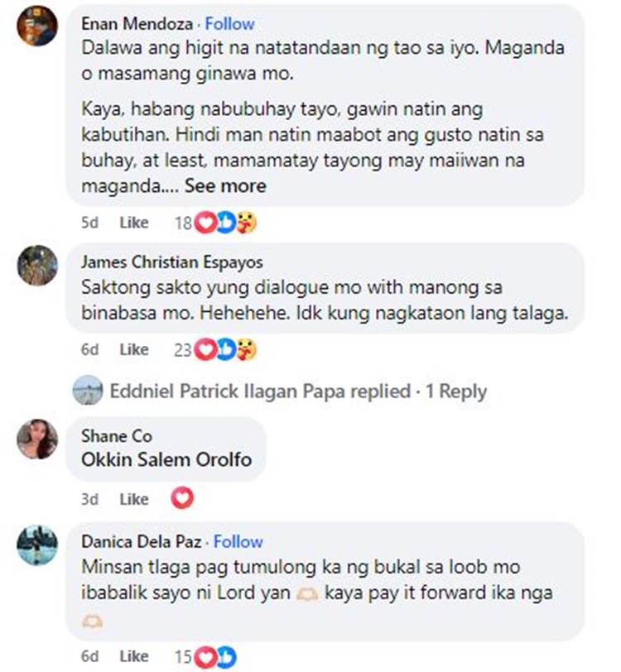The height and width of the screenshot is (672, 621).
Task: Follow Danica Dela Paz
Action: (x=238, y=541)
